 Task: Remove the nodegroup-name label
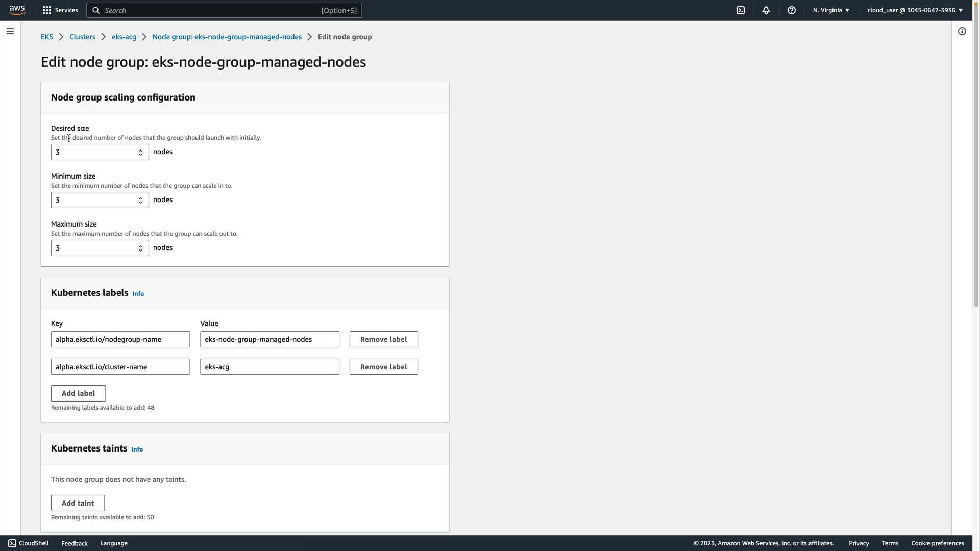383,339
